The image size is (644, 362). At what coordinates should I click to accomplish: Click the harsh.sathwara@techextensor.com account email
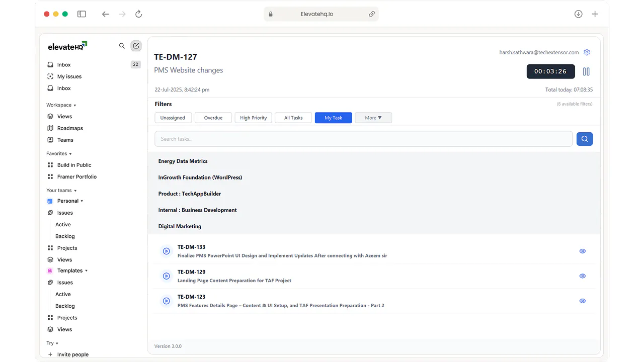click(x=539, y=52)
